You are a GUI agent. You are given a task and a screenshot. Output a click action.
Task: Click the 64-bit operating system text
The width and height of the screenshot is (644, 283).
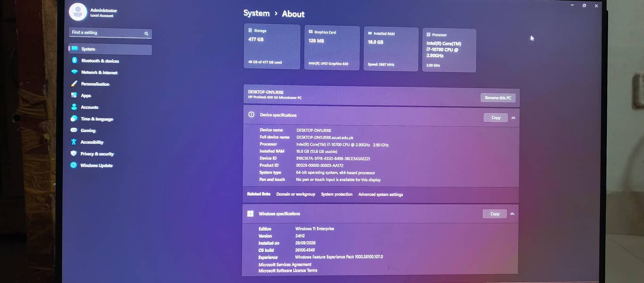[336, 173]
